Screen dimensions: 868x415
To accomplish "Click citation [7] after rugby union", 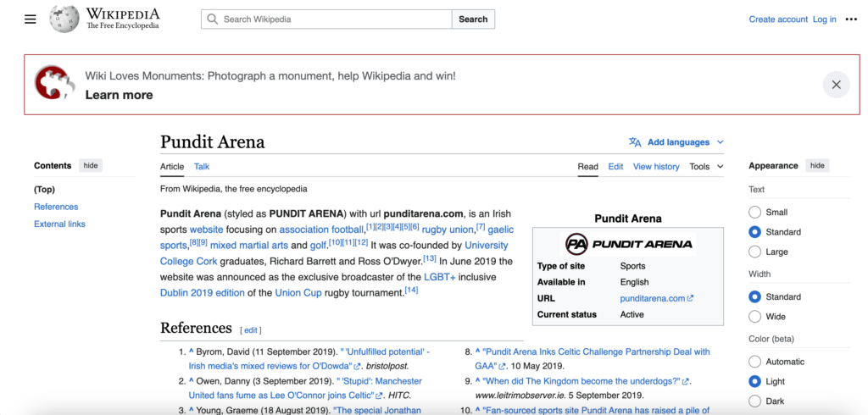I will click(x=481, y=227).
